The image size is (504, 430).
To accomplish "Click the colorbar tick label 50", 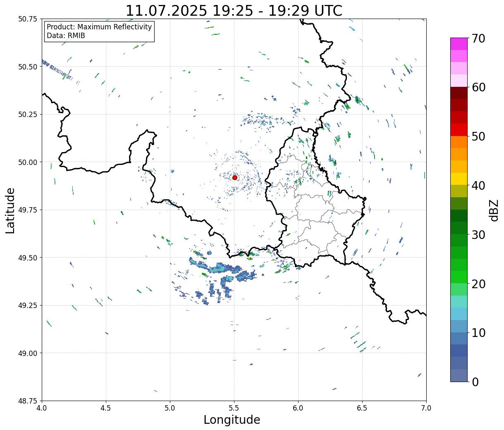I will click(x=478, y=136).
